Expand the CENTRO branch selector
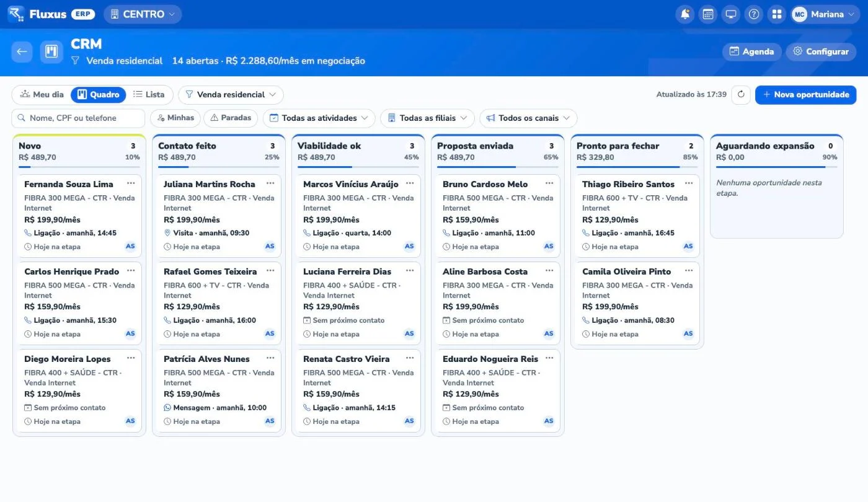Image resolution: width=868 pixels, height=502 pixels. 143,14
